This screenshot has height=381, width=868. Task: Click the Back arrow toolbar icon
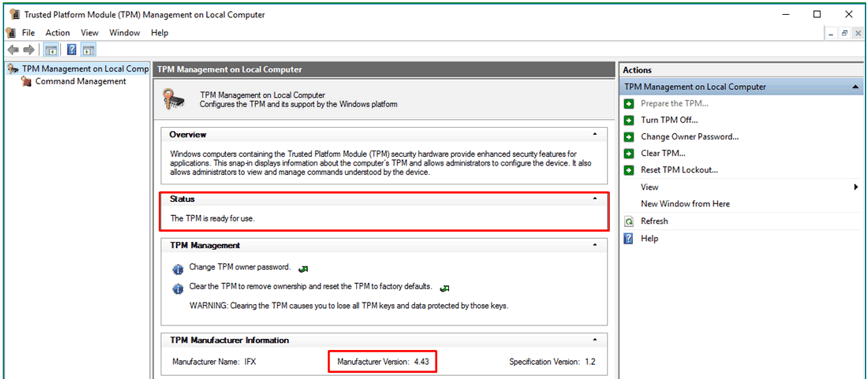(x=13, y=50)
